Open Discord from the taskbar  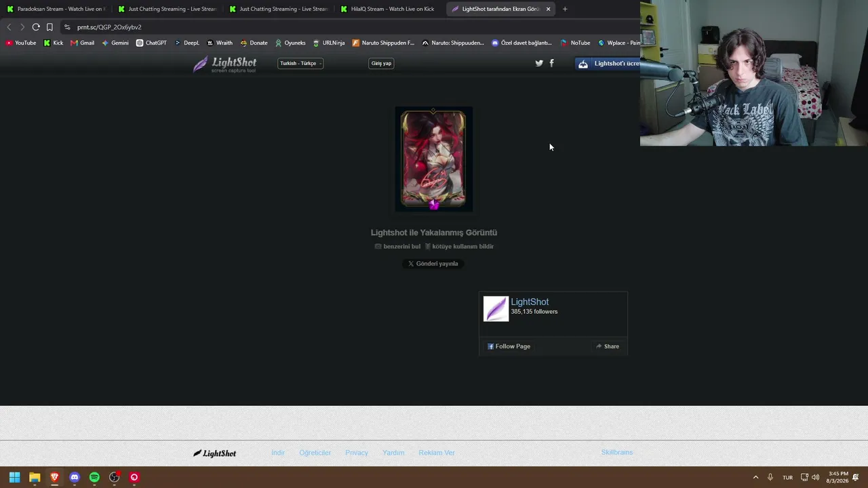[75, 477]
